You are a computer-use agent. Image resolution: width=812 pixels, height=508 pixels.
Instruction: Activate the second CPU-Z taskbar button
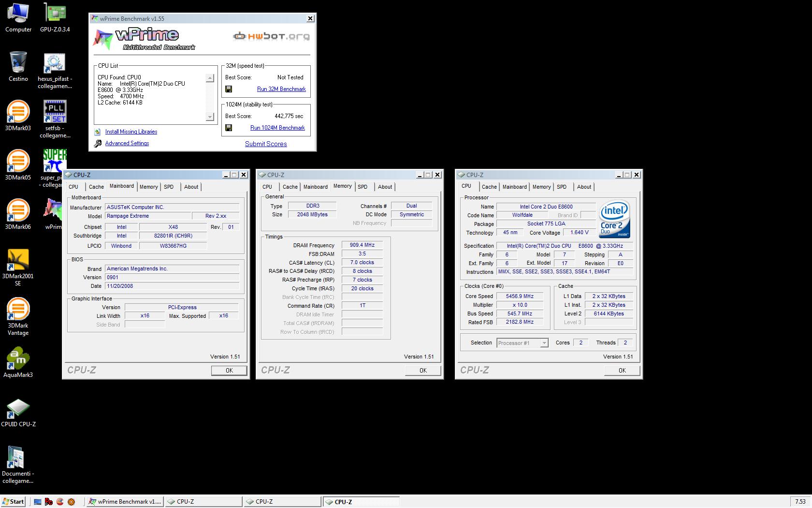pos(283,502)
